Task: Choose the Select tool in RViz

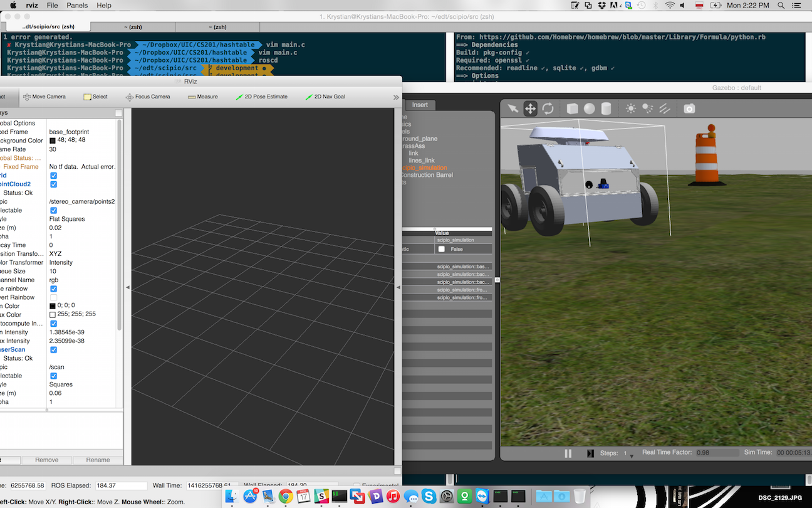Action: [x=96, y=97]
